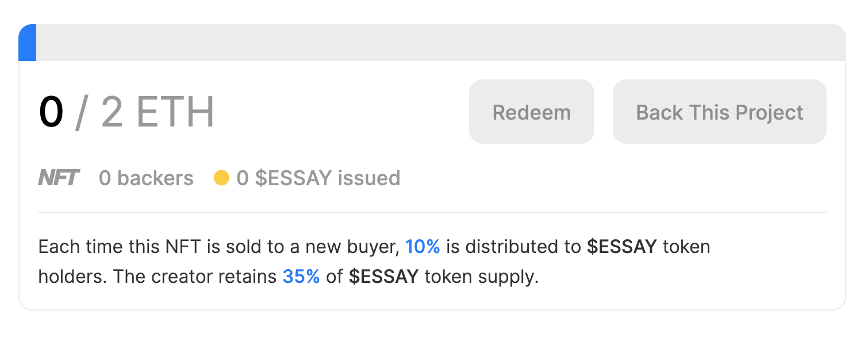Click the bold $ESSAY before 'token holders'

622,247
